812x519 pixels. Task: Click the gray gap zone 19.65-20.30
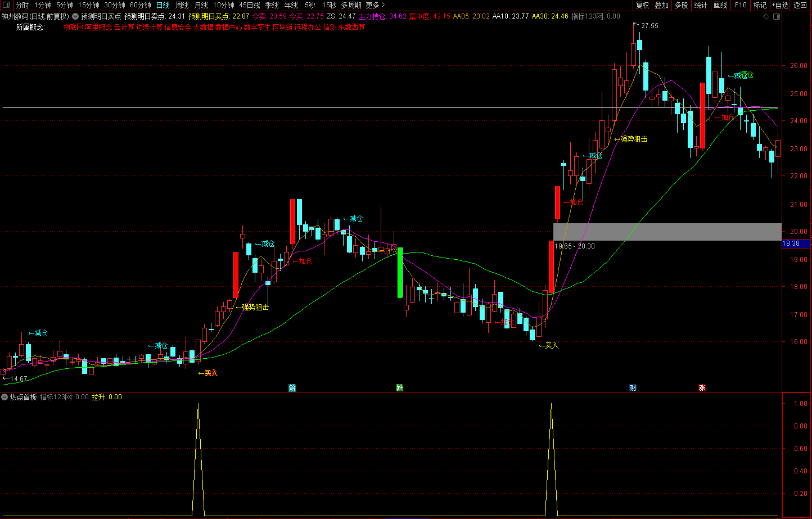tap(667, 232)
